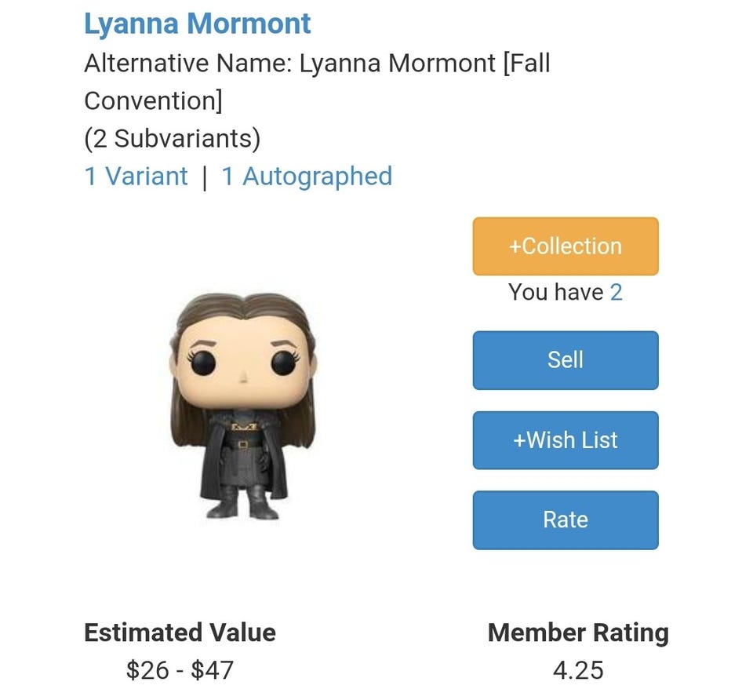The width and height of the screenshot is (753, 700).
Task: Add item via +Wish List button
Action: click(565, 440)
